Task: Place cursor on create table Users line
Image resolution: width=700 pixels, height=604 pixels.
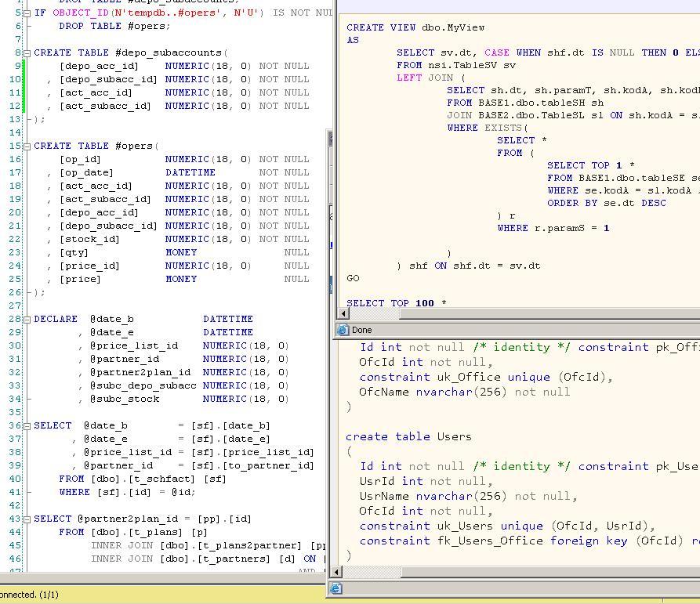Action: [x=408, y=436]
